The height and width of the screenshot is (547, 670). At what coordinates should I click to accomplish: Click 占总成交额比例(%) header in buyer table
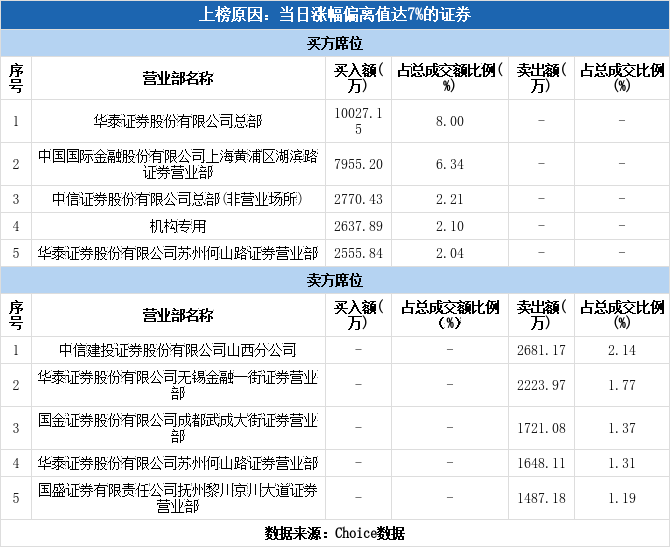(x=450, y=78)
